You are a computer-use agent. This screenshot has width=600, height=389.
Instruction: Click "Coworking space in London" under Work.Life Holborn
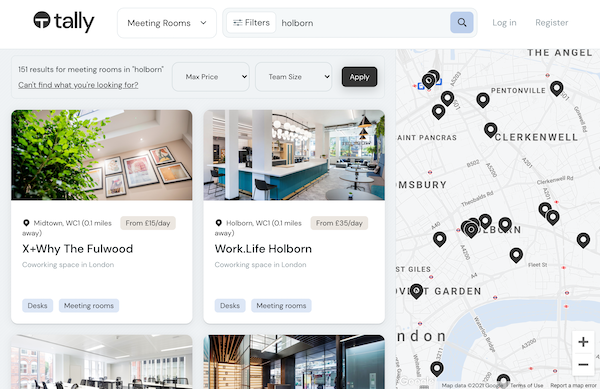coord(261,265)
